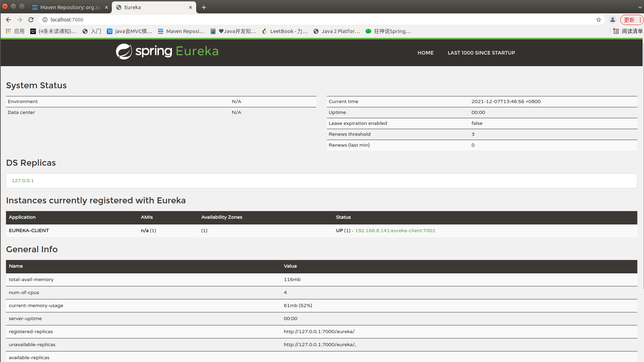The width and height of the screenshot is (644, 362).
Task: Open the 狂神说Spring bookmark
Action: [388, 31]
